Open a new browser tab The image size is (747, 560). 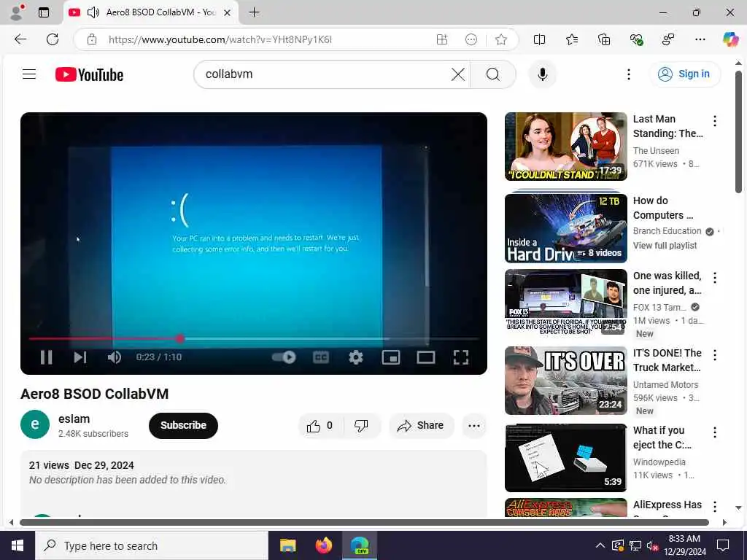(255, 12)
